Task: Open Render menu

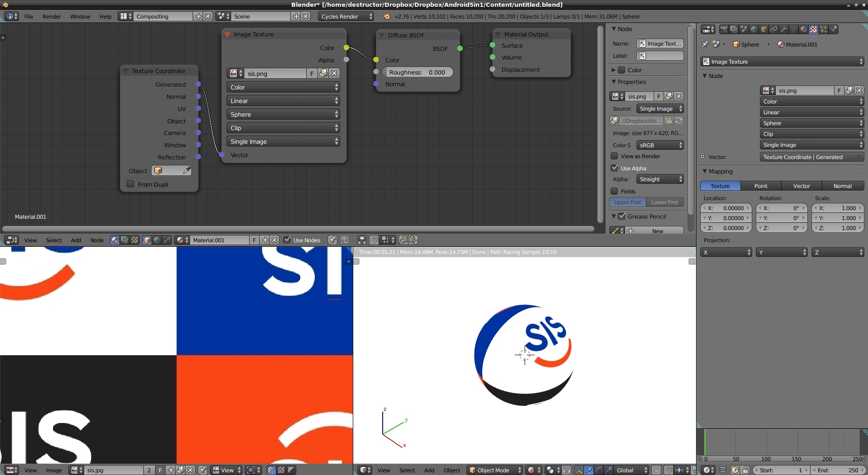Action: click(x=52, y=16)
